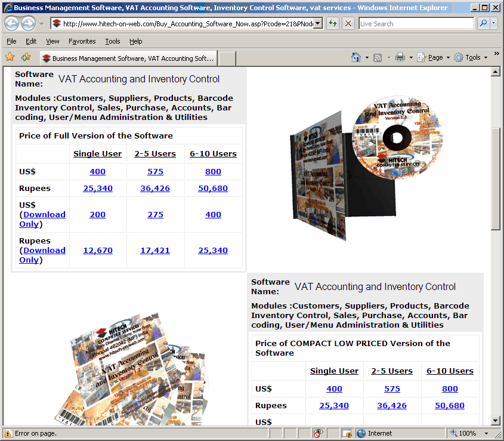
Task: Click download-only price 275 link
Action: (x=155, y=215)
